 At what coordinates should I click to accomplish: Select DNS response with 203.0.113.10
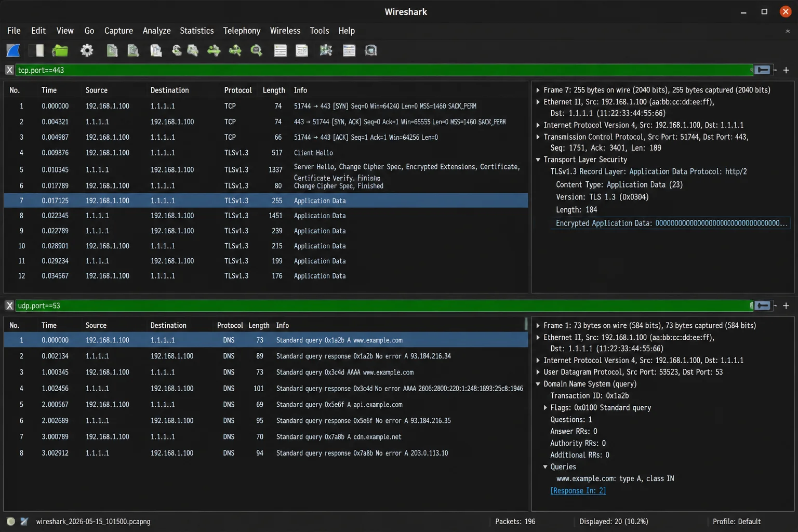point(266,453)
